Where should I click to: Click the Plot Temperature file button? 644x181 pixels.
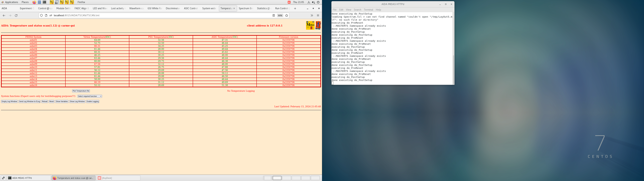81,91
